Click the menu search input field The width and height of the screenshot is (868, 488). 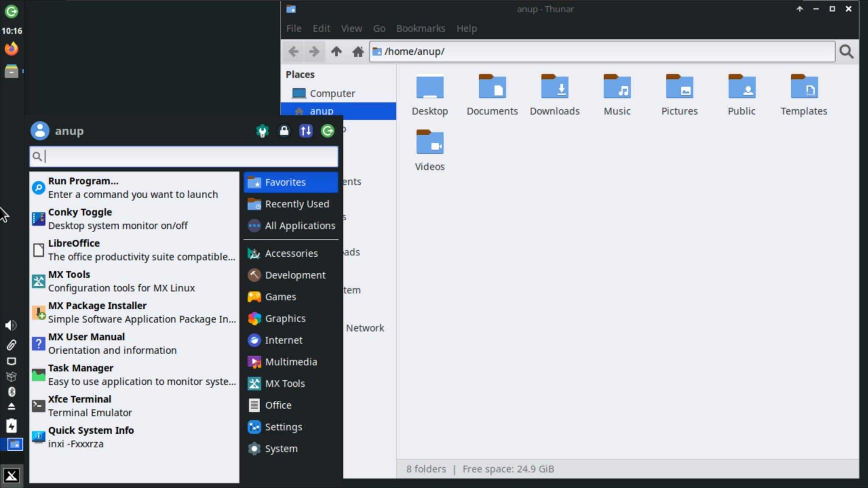[x=182, y=156]
